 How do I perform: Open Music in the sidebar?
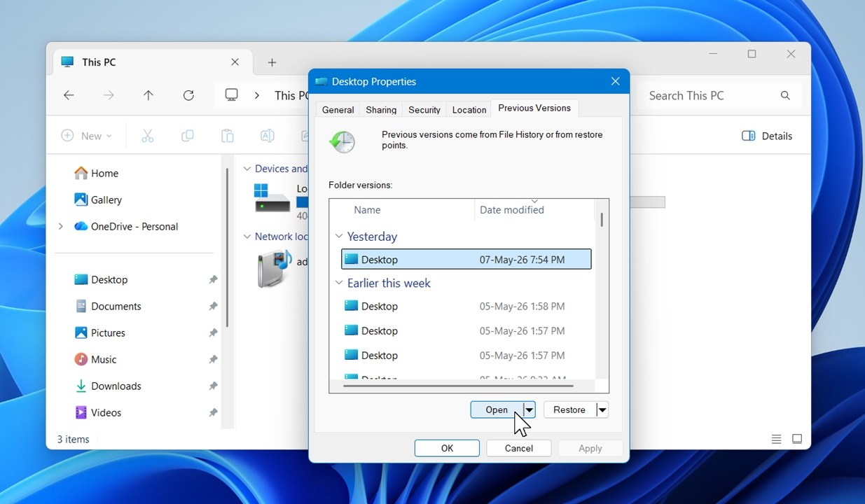tap(95, 359)
